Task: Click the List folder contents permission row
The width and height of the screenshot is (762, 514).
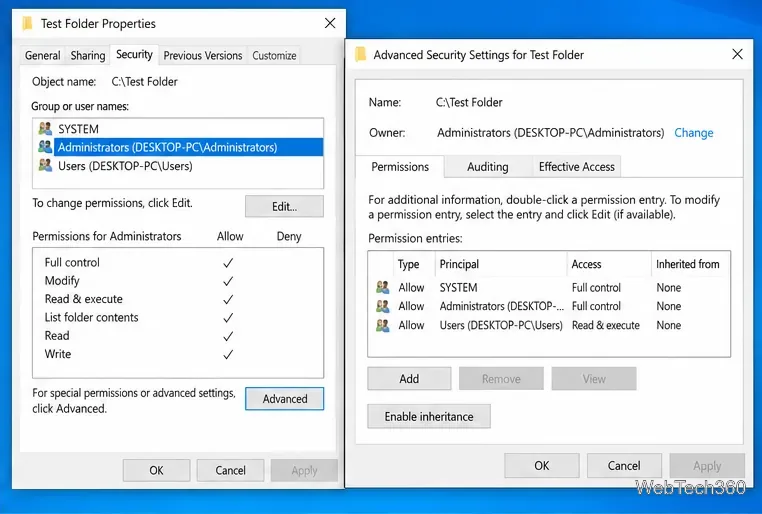Action: click(x=178, y=317)
